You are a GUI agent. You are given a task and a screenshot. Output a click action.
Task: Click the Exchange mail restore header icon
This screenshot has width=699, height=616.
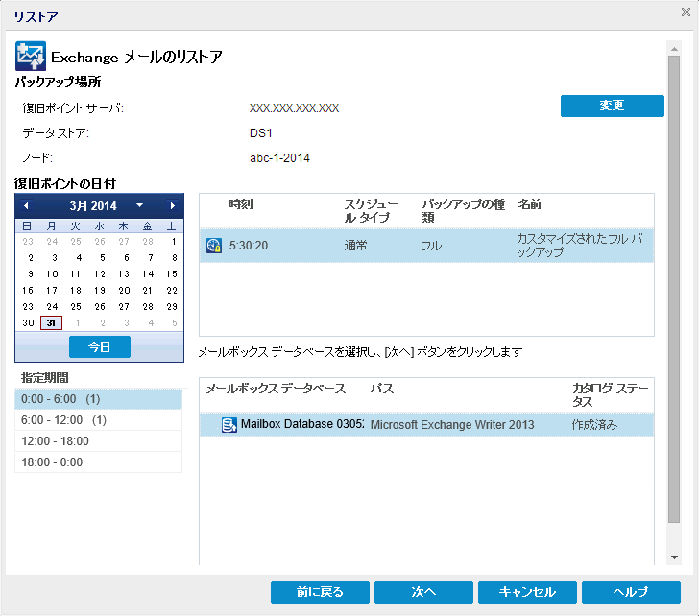[x=31, y=57]
